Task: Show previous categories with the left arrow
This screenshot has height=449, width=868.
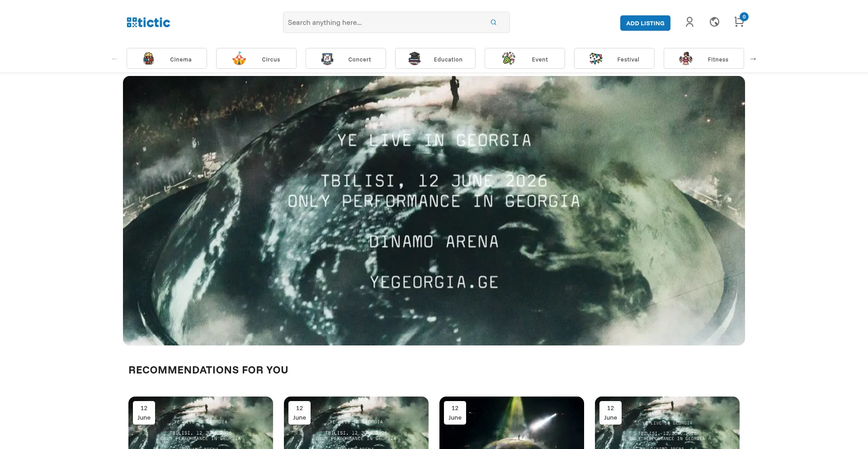Action: pos(115,59)
